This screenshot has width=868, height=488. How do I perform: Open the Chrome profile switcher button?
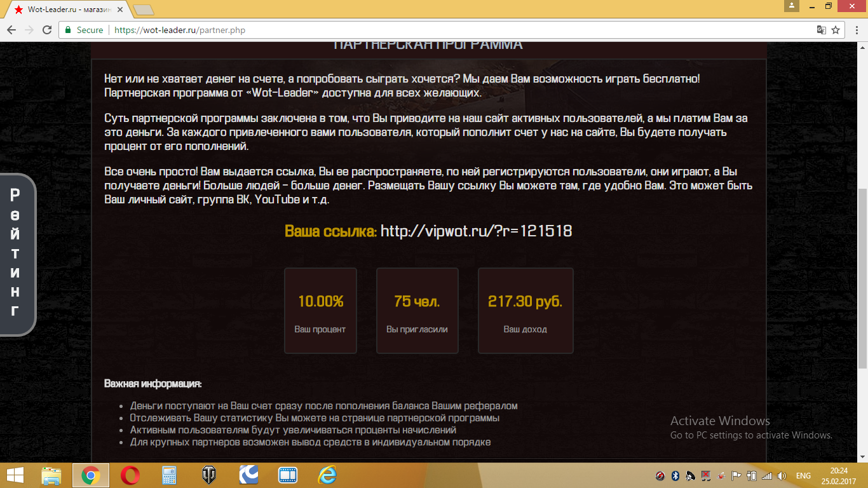click(791, 6)
